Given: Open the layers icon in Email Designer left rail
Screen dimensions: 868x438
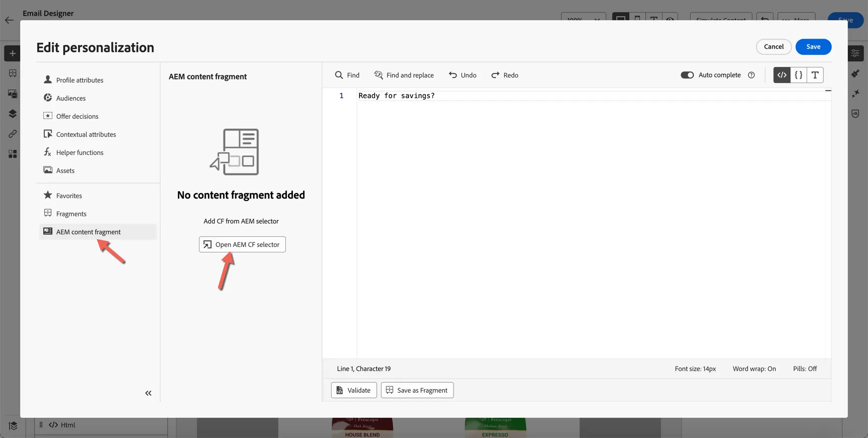Looking at the screenshot, I should [13, 114].
